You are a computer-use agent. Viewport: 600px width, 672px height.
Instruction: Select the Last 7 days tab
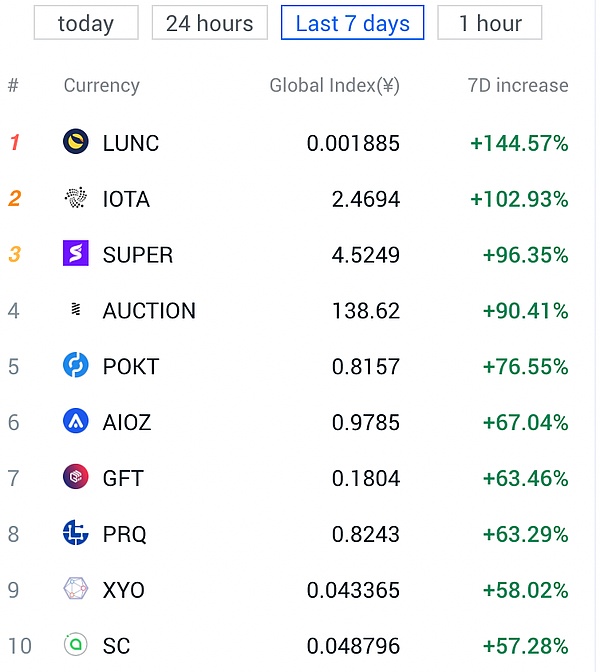tap(353, 23)
